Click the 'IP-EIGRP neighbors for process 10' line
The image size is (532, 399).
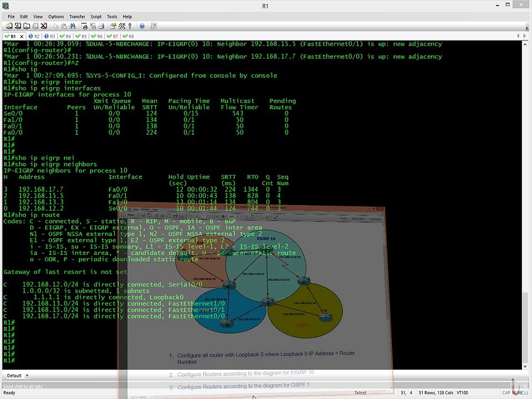click(65, 170)
